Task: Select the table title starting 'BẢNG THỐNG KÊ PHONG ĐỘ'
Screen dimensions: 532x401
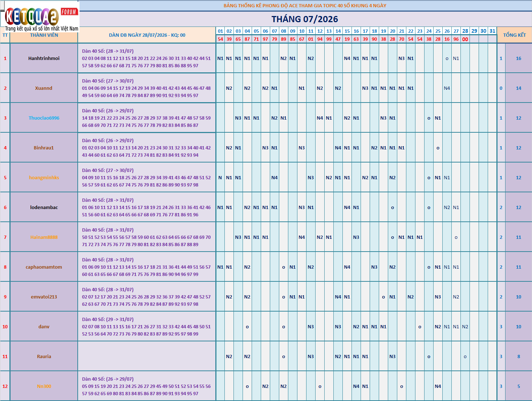Action: [305, 5]
